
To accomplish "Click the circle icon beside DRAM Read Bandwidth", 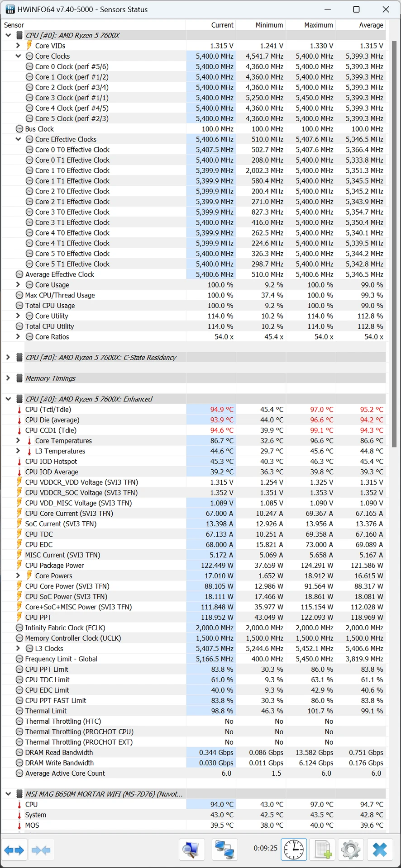I will click(x=19, y=752).
